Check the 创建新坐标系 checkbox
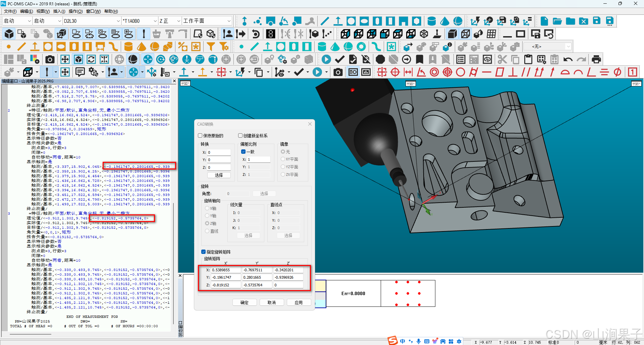644x345 pixels. (x=240, y=136)
